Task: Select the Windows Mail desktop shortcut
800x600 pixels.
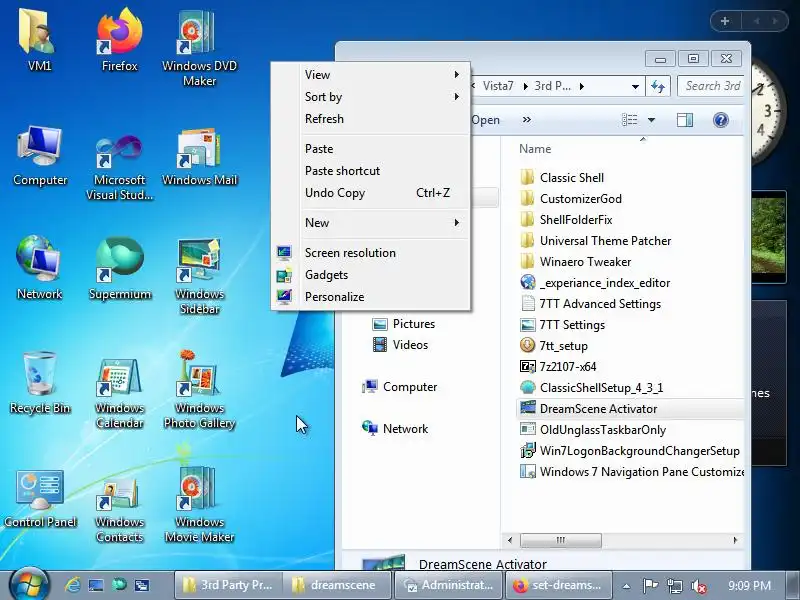Action: coord(199,157)
